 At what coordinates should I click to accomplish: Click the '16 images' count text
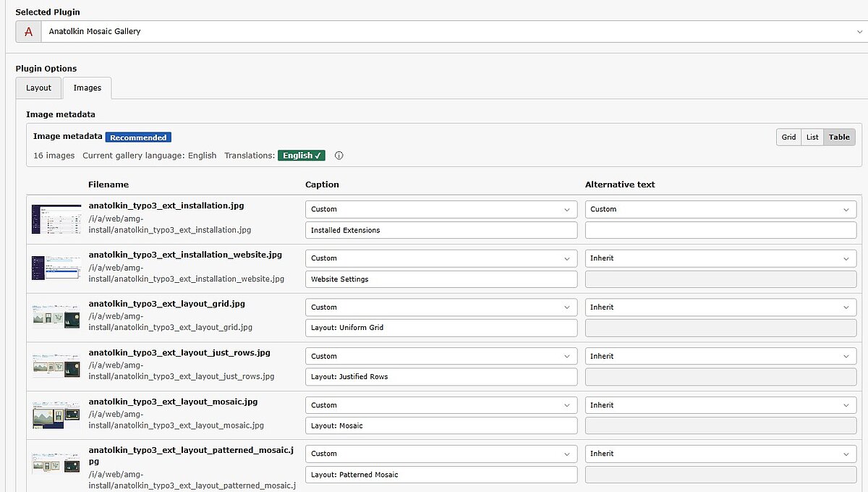(x=54, y=156)
